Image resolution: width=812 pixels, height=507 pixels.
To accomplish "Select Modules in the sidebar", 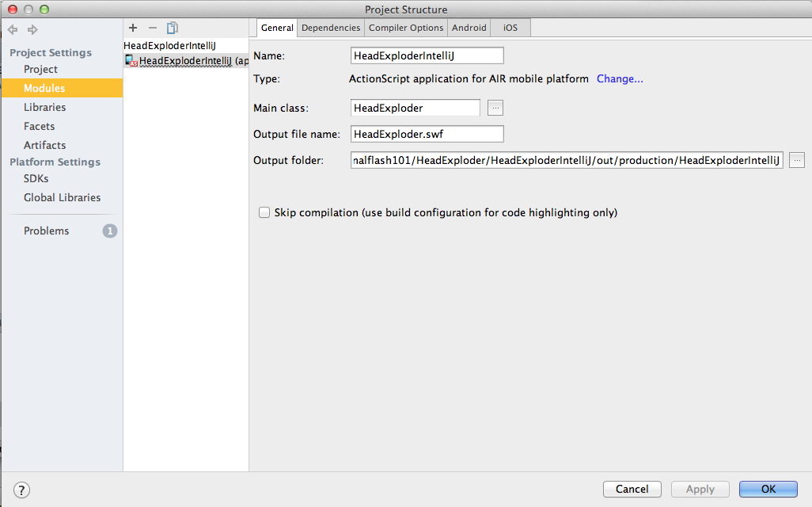I will 62,88.
